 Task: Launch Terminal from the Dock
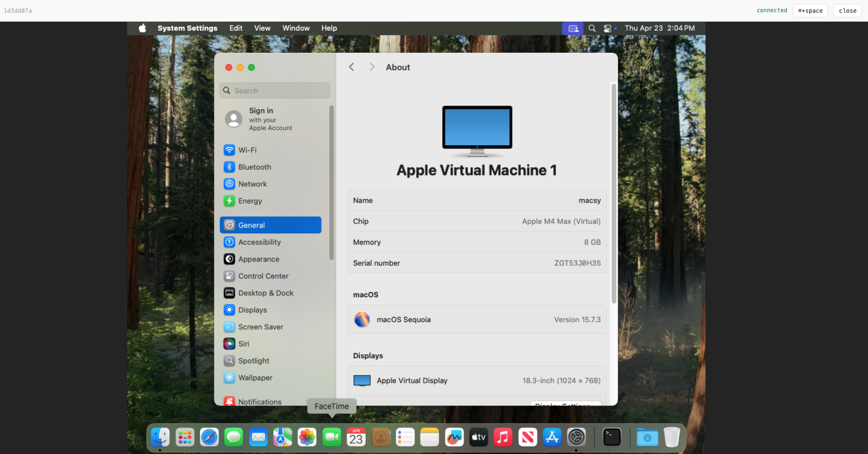click(x=612, y=438)
